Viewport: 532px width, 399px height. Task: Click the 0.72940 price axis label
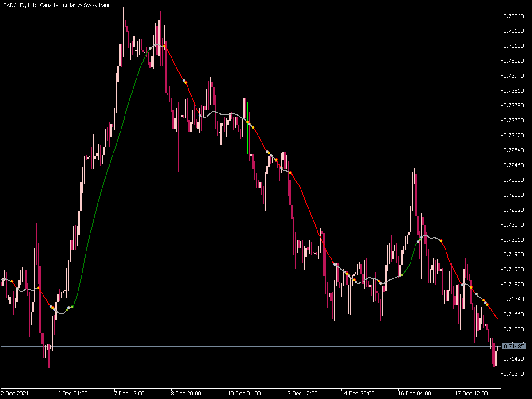click(513, 76)
